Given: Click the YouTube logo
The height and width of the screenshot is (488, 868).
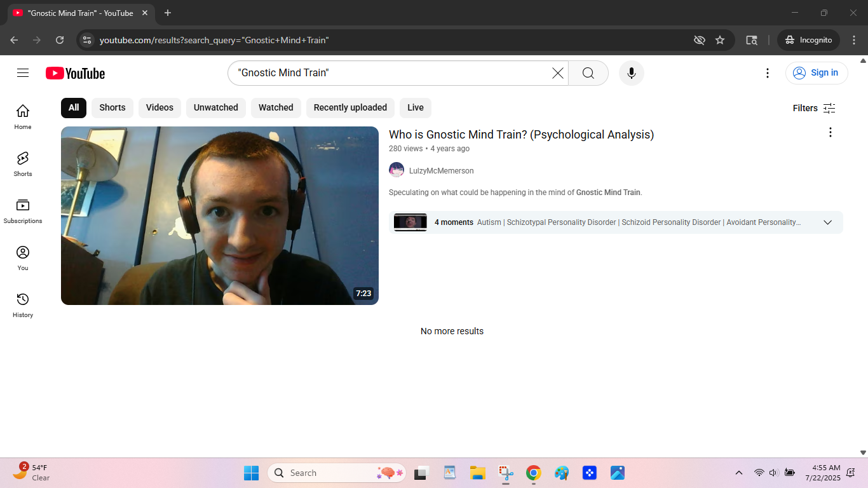Looking at the screenshot, I should click(x=75, y=73).
